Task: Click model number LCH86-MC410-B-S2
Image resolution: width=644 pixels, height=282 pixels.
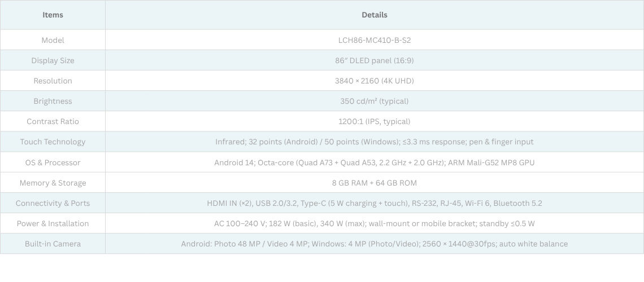Action: click(x=374, y=40)
